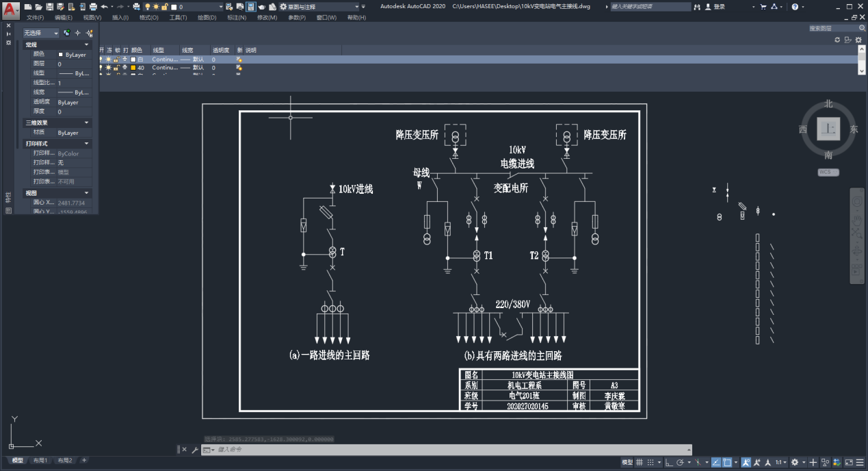This screenshot has height=471, width=868.
Task: Click the Undo arrow icon
Action: tap(104, 6)
